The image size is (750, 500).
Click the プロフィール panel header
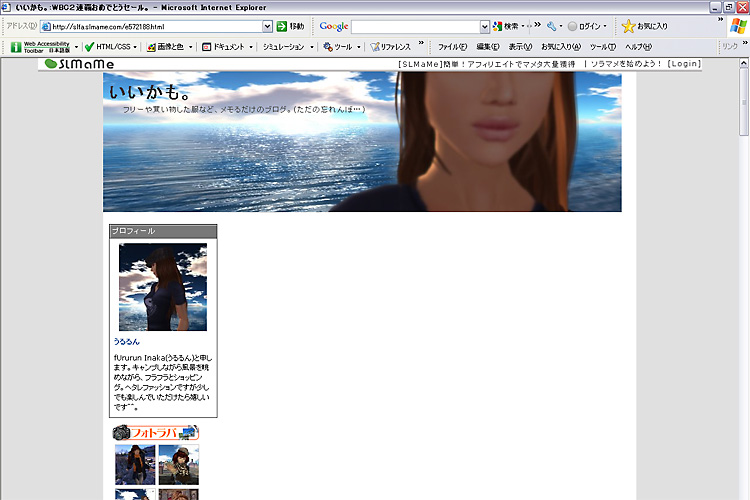(x=163, y=231)
